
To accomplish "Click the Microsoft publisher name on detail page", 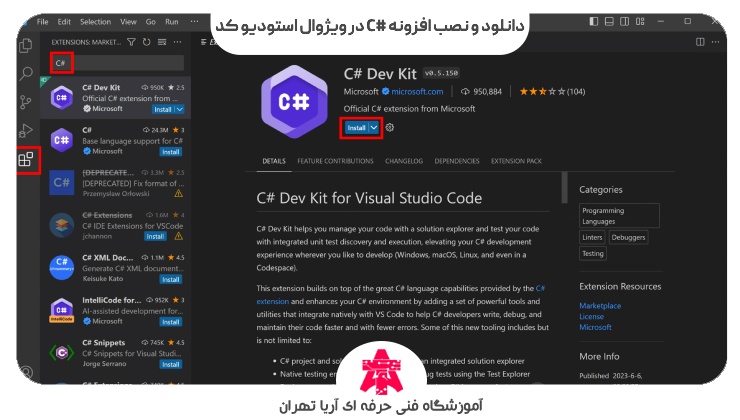I will tap(361, 92).
